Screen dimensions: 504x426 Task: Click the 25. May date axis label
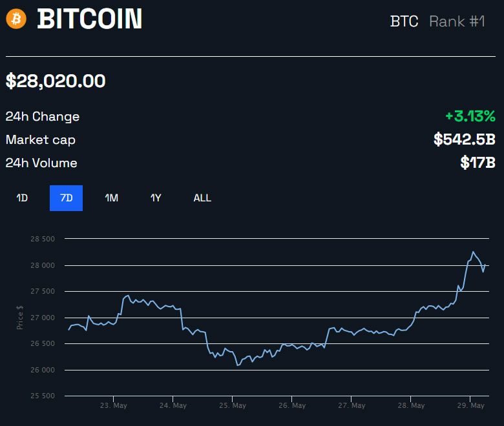point(233,406)
